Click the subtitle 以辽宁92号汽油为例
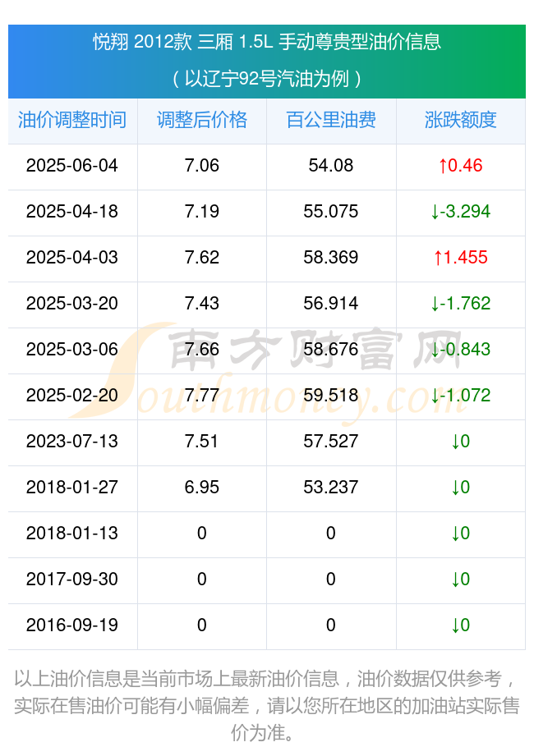The height and width of the screenshot is (756, 534). click(267, 78)
